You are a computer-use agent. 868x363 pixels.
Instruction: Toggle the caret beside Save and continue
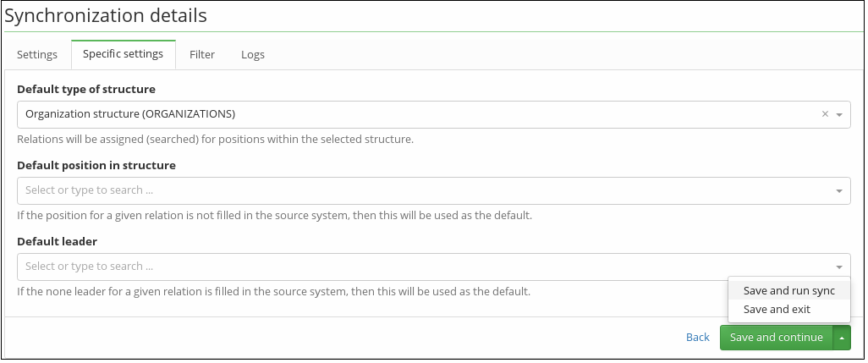click(842, 338)
